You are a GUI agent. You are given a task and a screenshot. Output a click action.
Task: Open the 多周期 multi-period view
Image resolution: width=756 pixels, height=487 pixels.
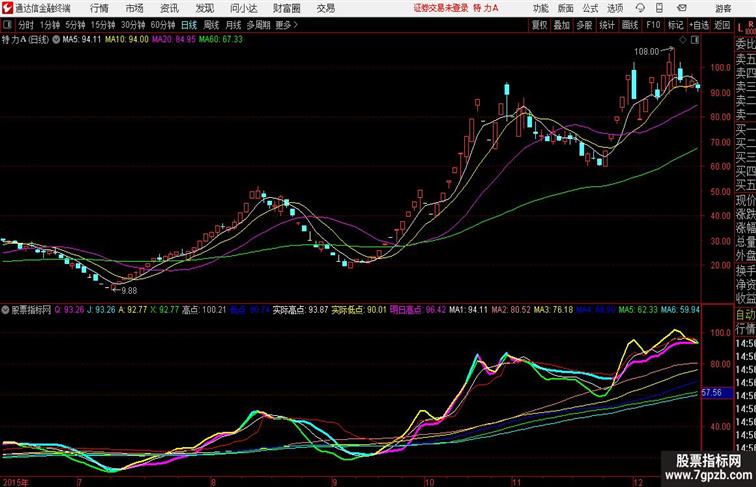click(258, 25)
